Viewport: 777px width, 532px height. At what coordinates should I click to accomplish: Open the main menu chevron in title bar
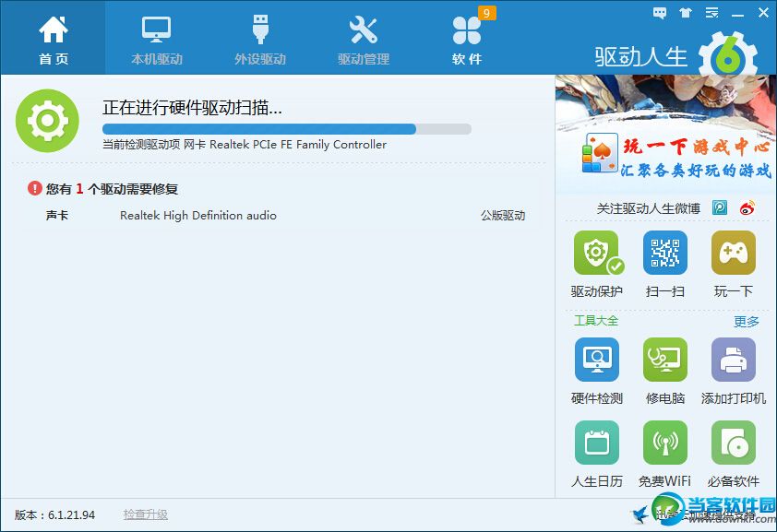(x=711, y=13)
